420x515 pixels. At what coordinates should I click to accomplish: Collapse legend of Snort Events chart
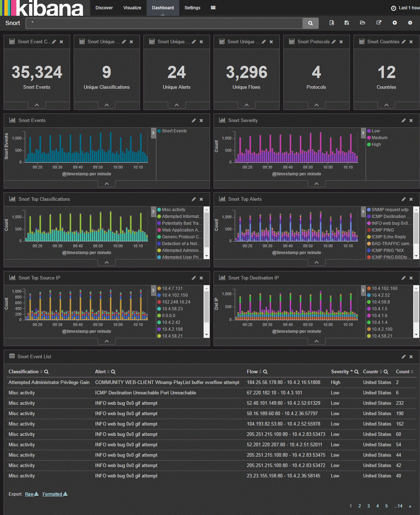coord(153,133)
